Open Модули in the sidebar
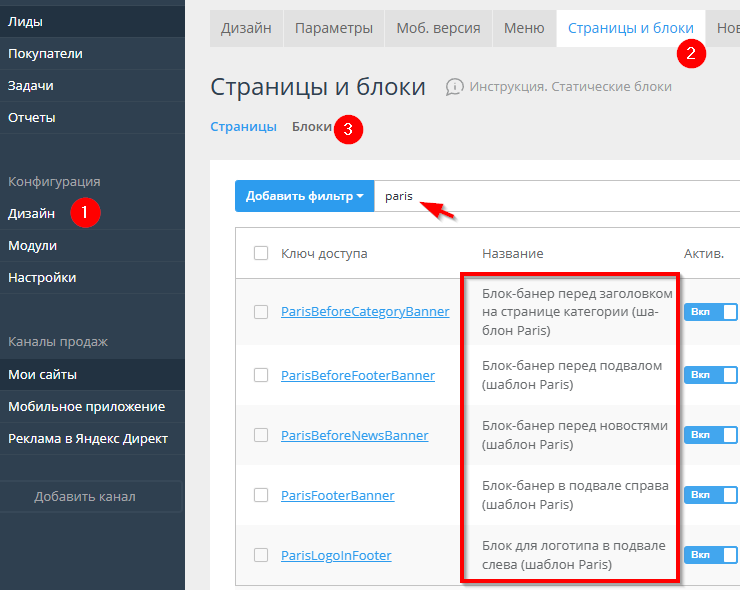Image resolution: width=740 pixels, height=590 pixels. (x=33, y=245)
